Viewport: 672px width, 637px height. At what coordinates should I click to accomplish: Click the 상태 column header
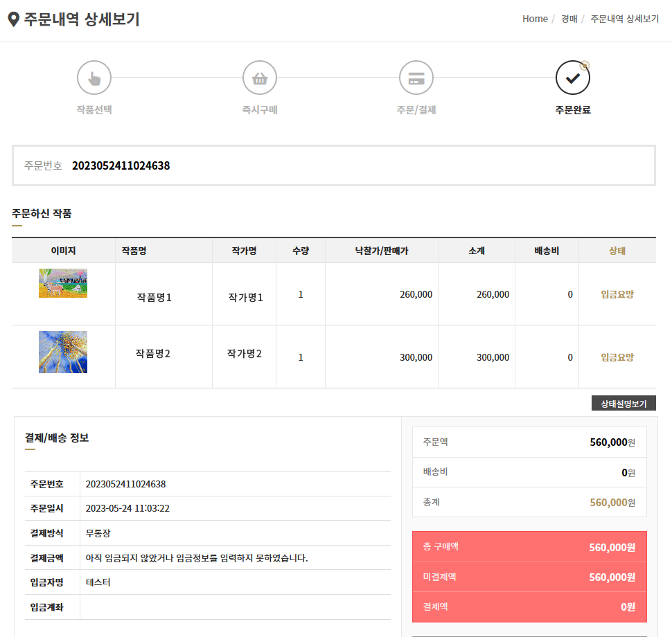(617, 251)
